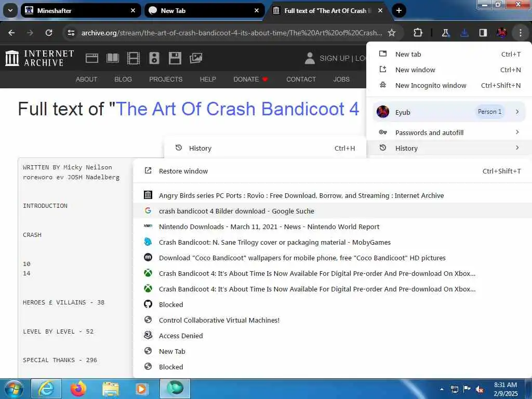
Task: Open Action Center flag tray icon
Action: (x=467, y=389)
